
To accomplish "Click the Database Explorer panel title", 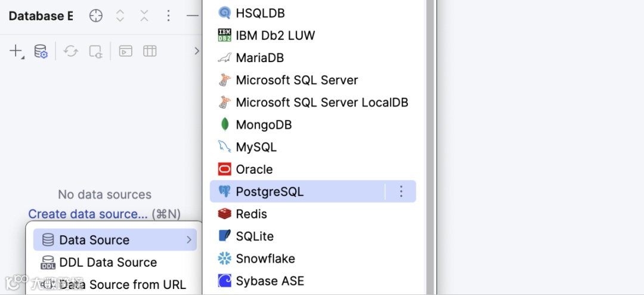I will pyautogui.click(x=41, y=16).
